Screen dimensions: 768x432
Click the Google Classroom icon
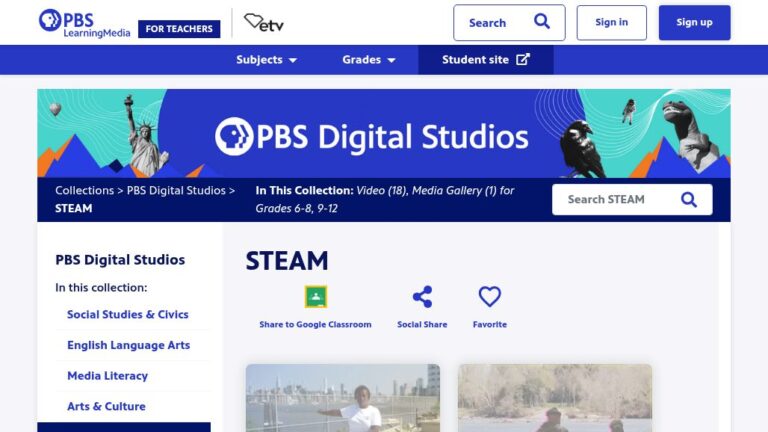(x=316, y=296)
